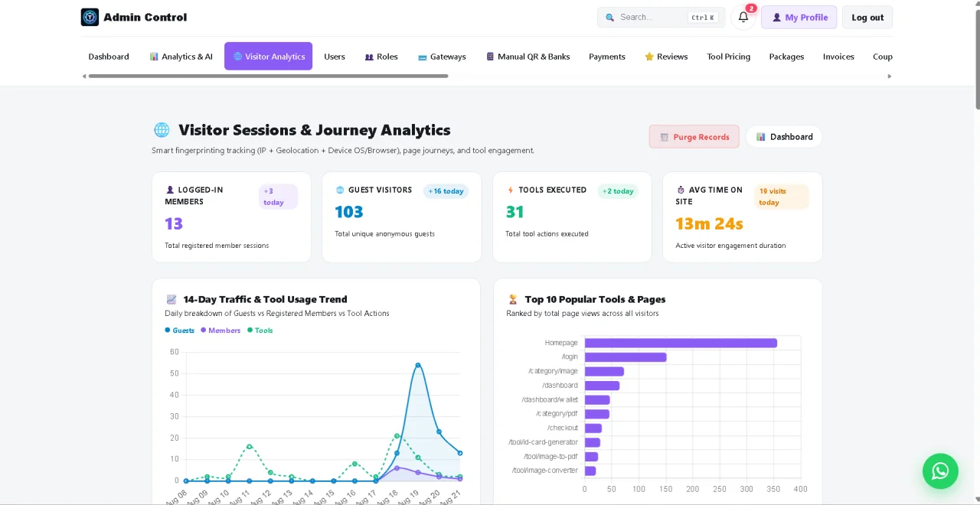Image resolution: width=980 pixels, height=505 pixels.
Task: Click the average time value "13m 24s"
Action: pos(709,224)
